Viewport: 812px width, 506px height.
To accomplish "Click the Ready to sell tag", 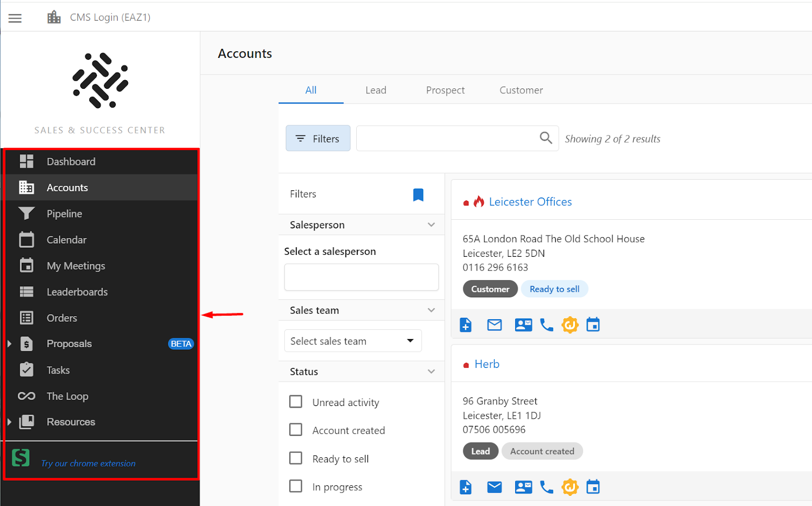I will 554,289.
